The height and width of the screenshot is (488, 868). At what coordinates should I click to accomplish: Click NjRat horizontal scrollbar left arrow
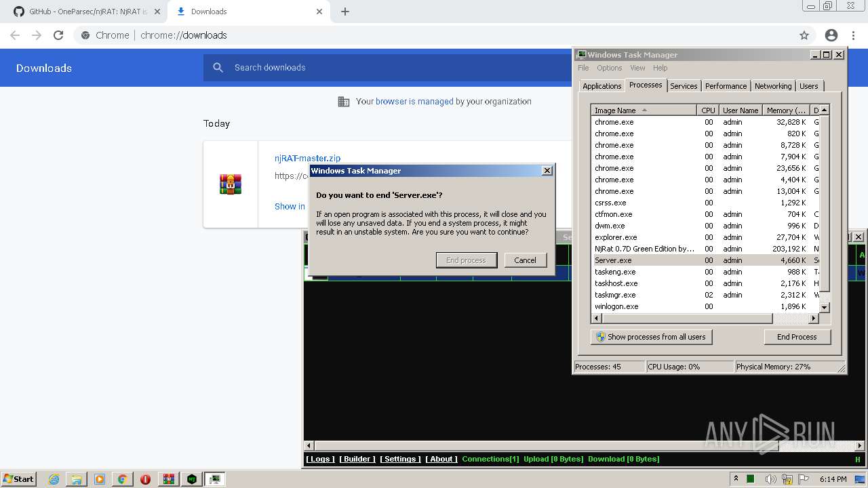[x=309, y=446]
